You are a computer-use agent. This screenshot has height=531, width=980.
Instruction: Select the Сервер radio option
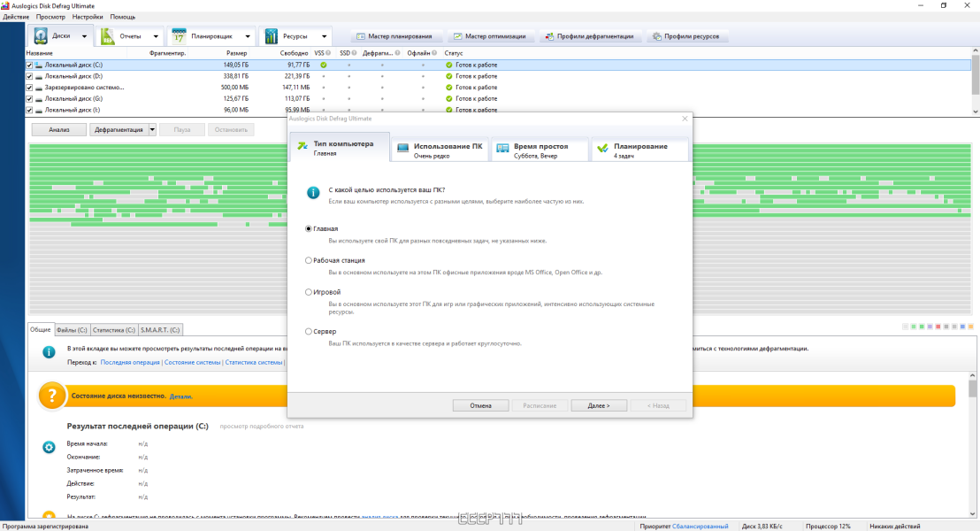(x=308, y=332)
